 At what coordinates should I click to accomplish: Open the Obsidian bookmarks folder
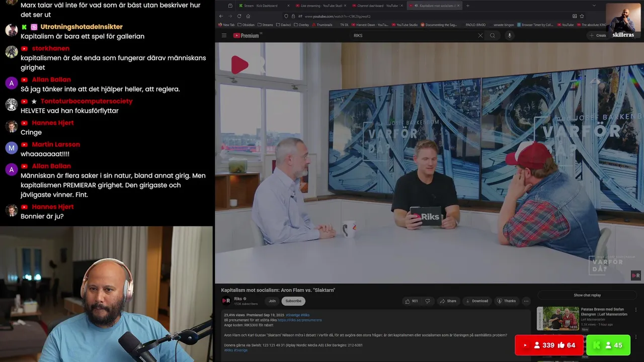pos(246,25)
